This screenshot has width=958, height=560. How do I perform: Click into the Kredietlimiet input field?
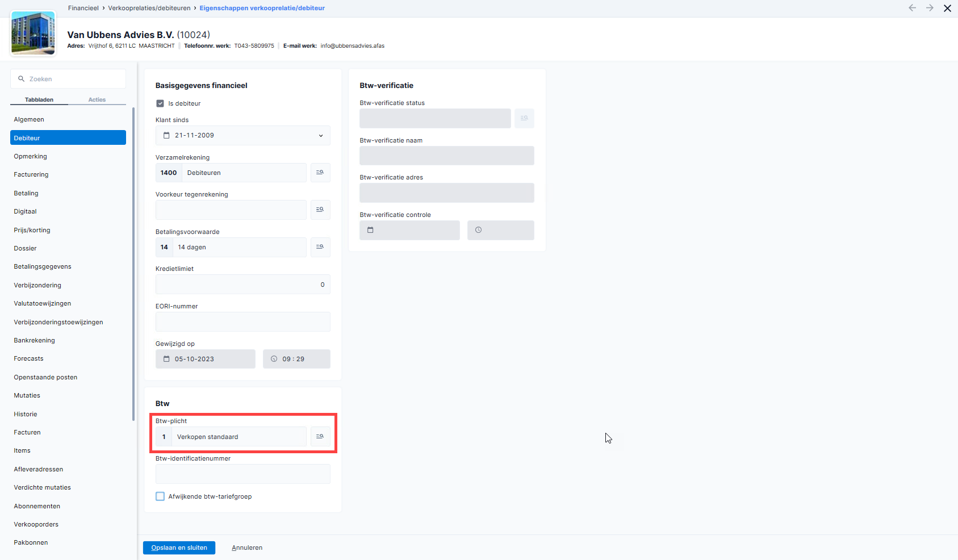(243, 285)
